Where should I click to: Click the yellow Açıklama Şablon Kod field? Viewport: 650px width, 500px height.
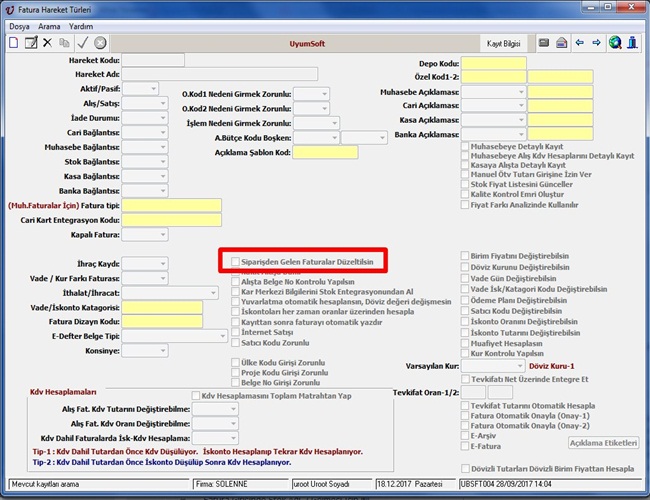325,152
